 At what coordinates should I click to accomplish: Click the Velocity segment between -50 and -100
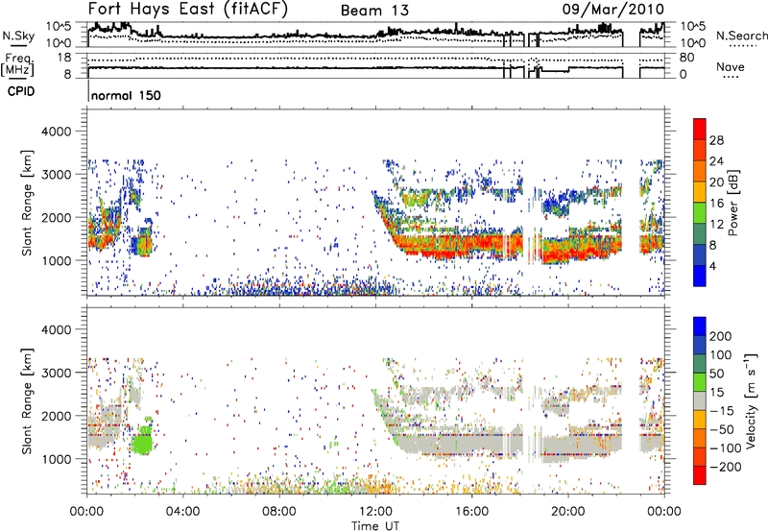pos(700,438)
